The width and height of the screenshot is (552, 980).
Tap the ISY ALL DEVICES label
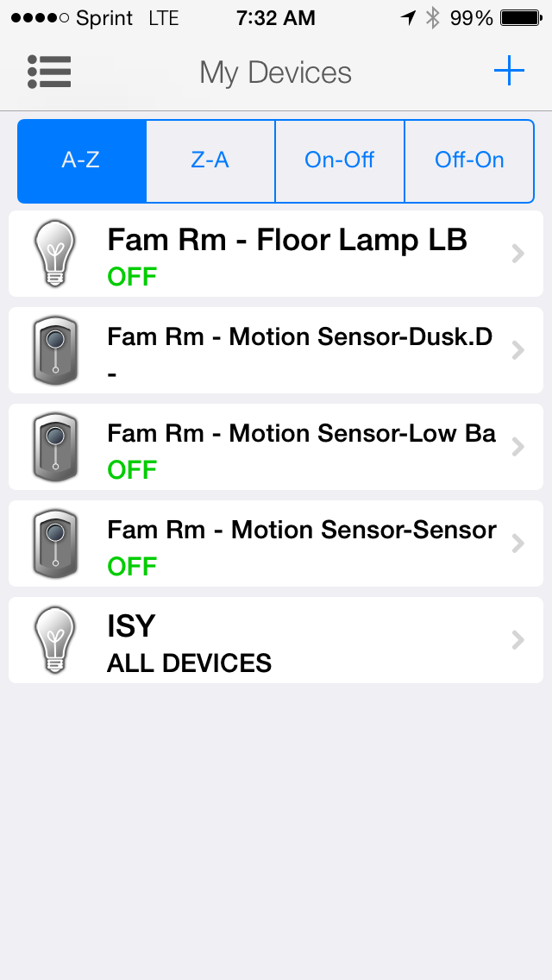[189, 663]
